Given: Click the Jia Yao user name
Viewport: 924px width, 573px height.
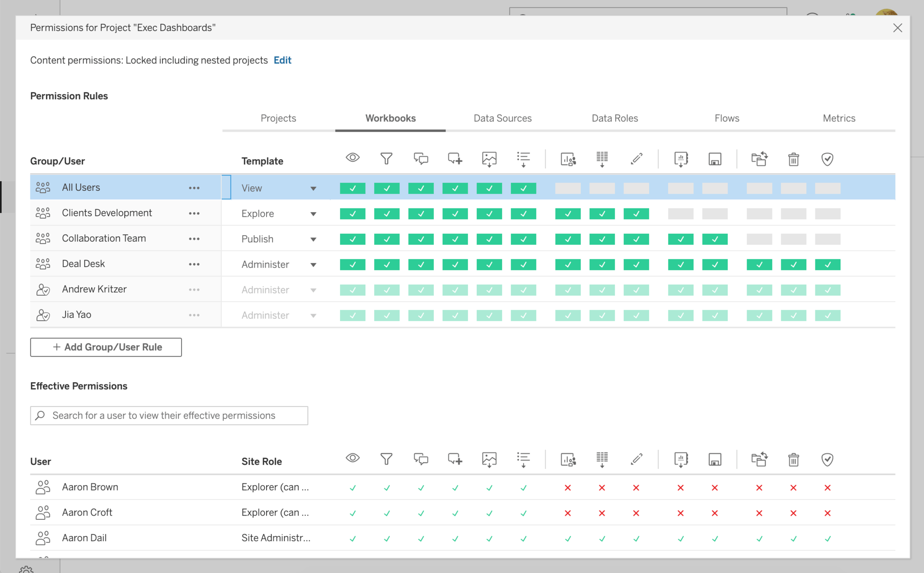Looking at the screenshot, I should (x=77, y=315).
